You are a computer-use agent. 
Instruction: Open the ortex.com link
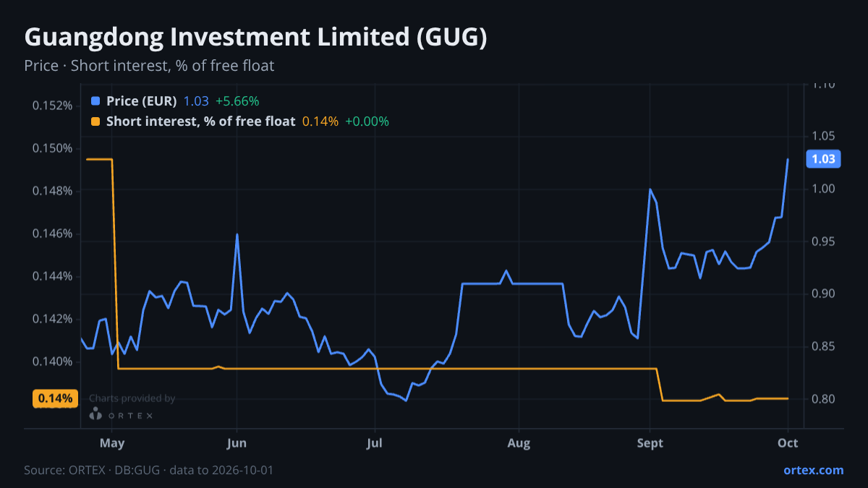coord(813,470)
